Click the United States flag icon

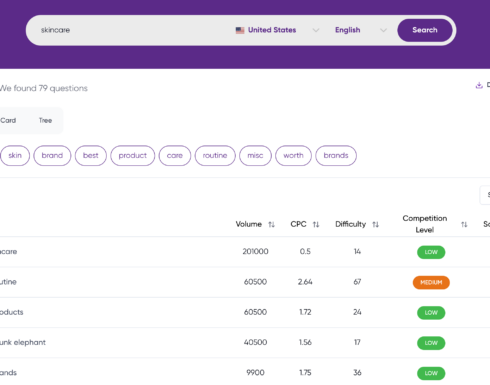(x=240, y=30)
